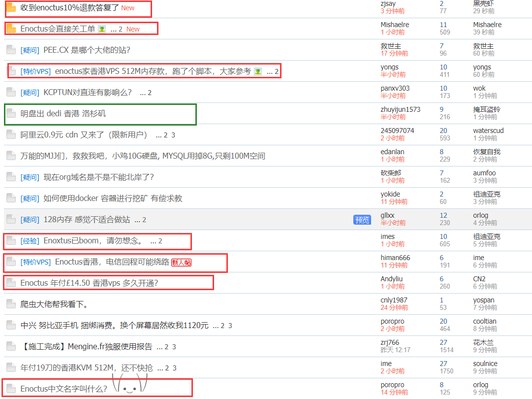Open last poster profile 黑壳虾
The width and height of the screenshot is (532, 399).
(x=483, y=4)
